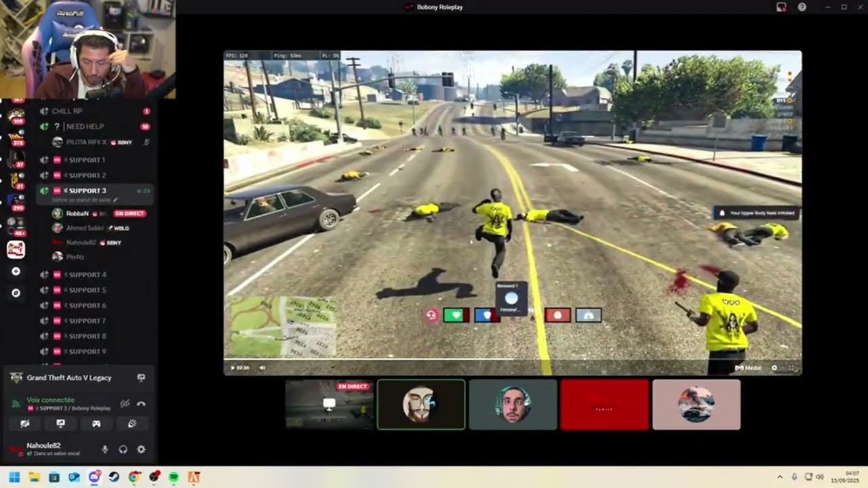Open the NEED HELP voice channel
This screenshot has width=868, height=488.
click(95, 127)
